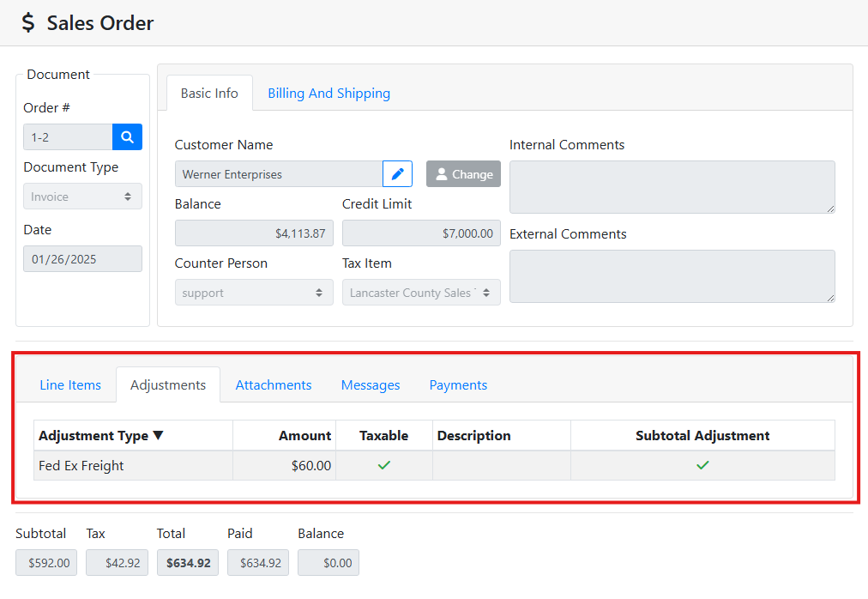
Task: Click the dollar sign Sales Order icon
Action: 29,23
